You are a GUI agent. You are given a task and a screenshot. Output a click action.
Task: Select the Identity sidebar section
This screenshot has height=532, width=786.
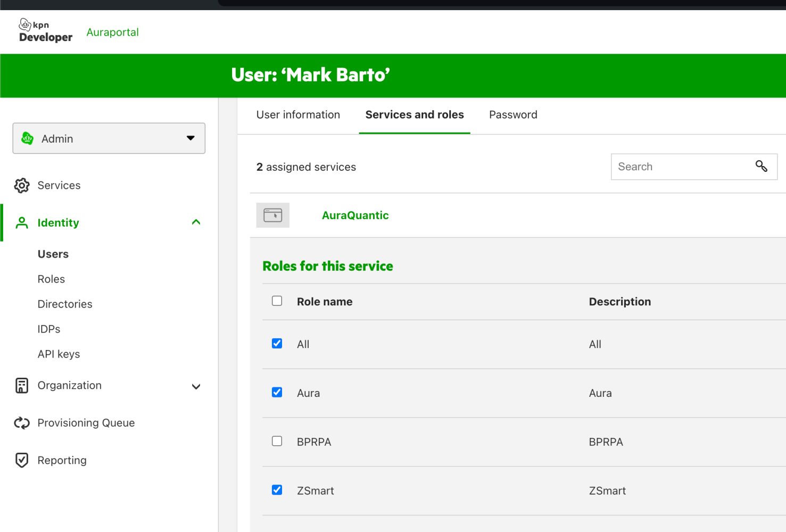click(x=58, y=222)
